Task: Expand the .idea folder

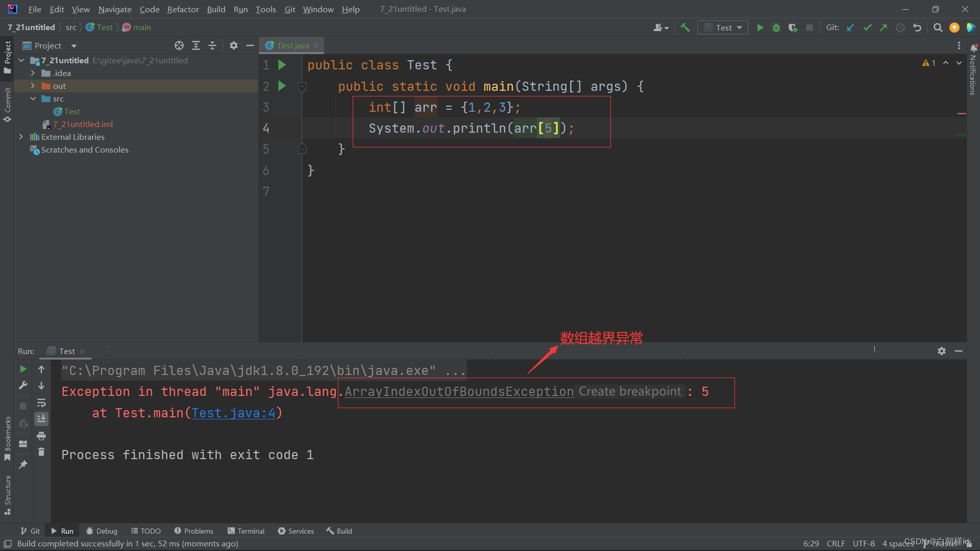Action: click(x=33, y=73)
